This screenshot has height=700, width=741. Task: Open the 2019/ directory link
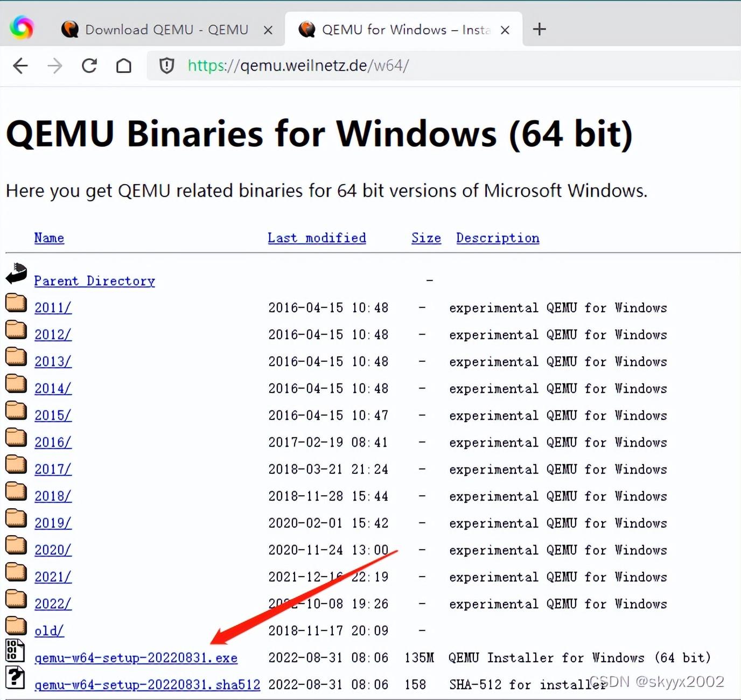click(x=53, y=523)
